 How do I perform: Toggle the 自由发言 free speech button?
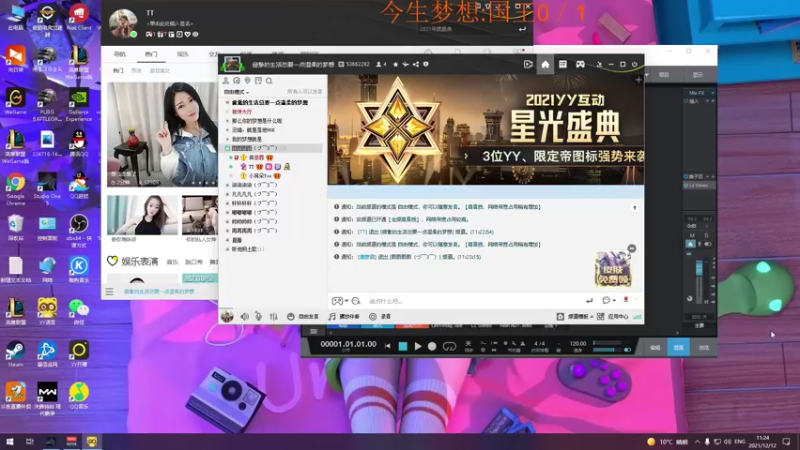click(303, 317)
